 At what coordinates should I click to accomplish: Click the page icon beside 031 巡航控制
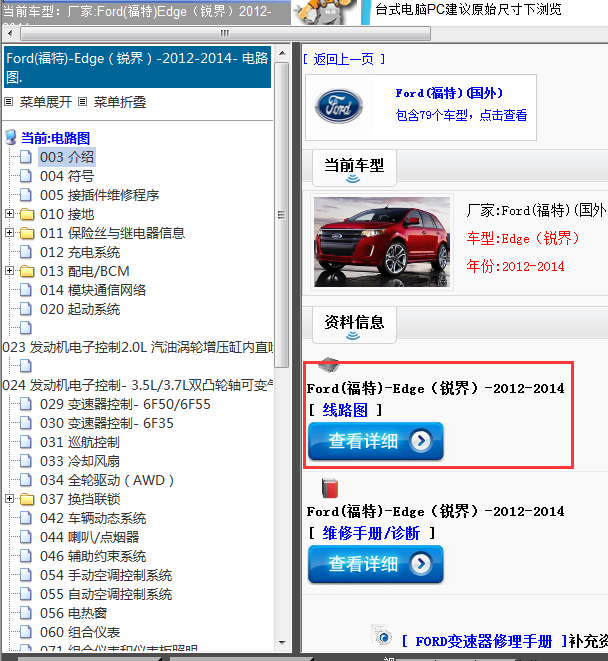click(26, 442)
